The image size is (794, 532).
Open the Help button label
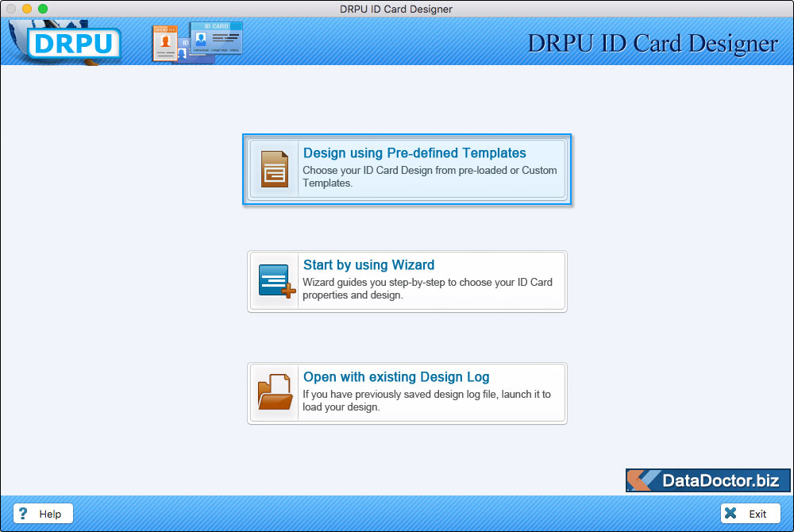tap(50, 514)
